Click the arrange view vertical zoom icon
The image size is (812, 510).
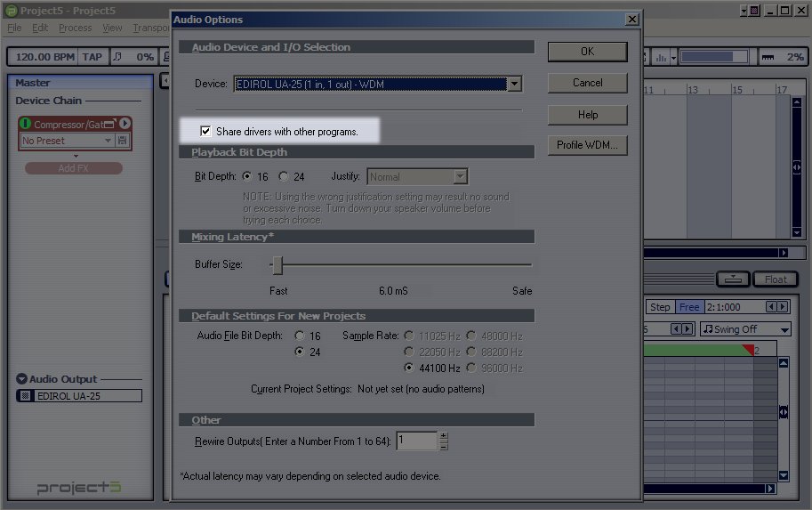pos(797,167)
